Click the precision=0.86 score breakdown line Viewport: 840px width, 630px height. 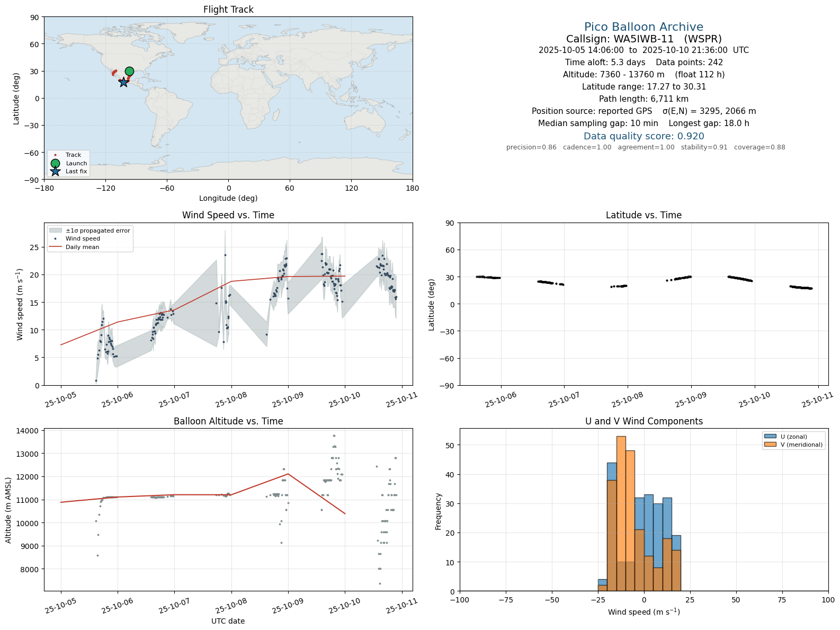[646, 147]
